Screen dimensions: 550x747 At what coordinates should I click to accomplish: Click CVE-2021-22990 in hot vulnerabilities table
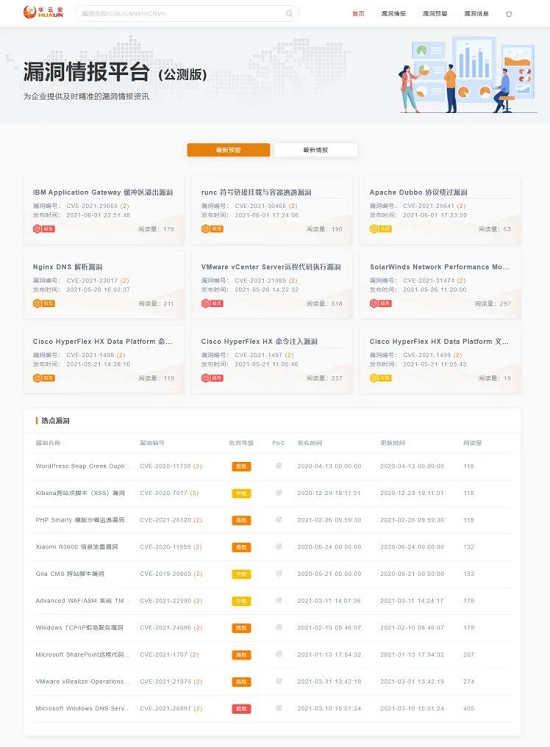pyautogui.click(x=165, y=601)
